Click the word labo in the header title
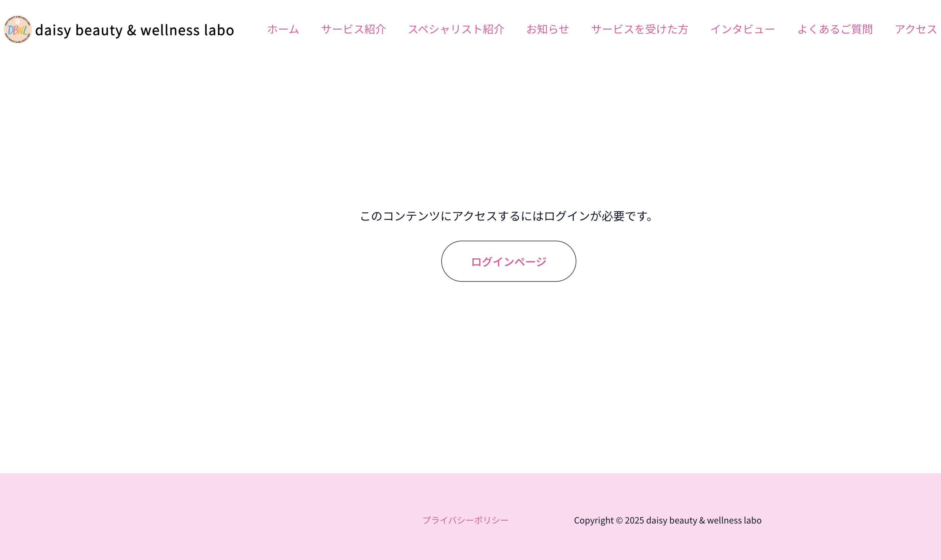Viewport: 941px width, 560px height. click(219, 30)
